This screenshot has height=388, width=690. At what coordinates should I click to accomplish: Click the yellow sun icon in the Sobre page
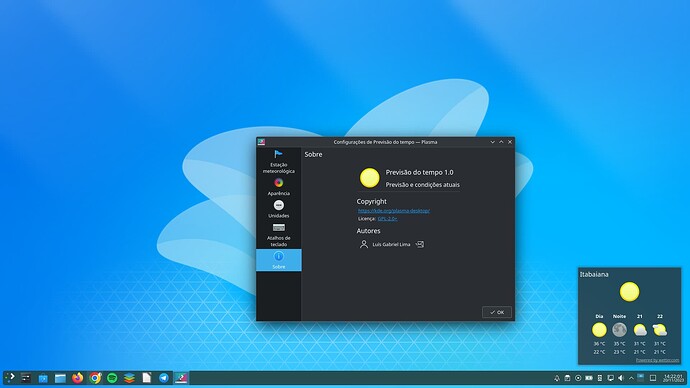pyautogui.click(x=370, y=178)
